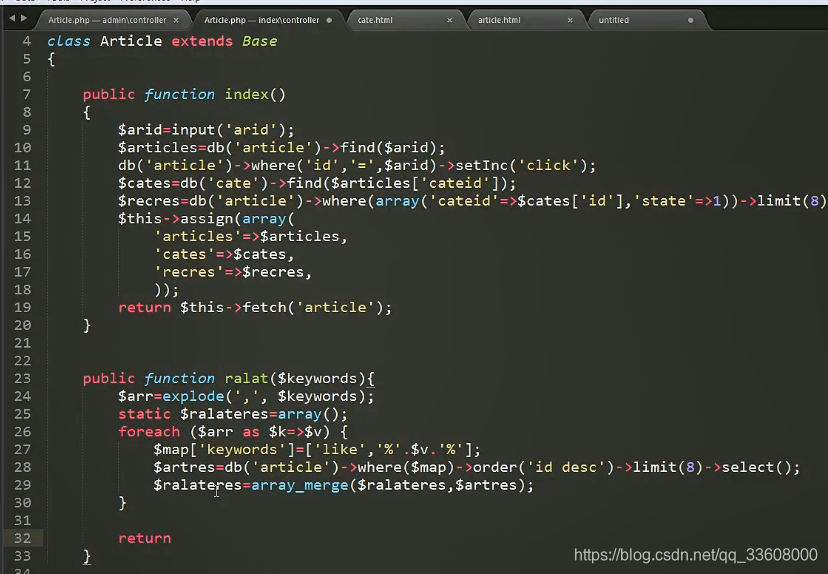The height and width of the screenshot is (574, 828).
Task: Click the closing brace on line 20
Action: [x=87, y=325]
